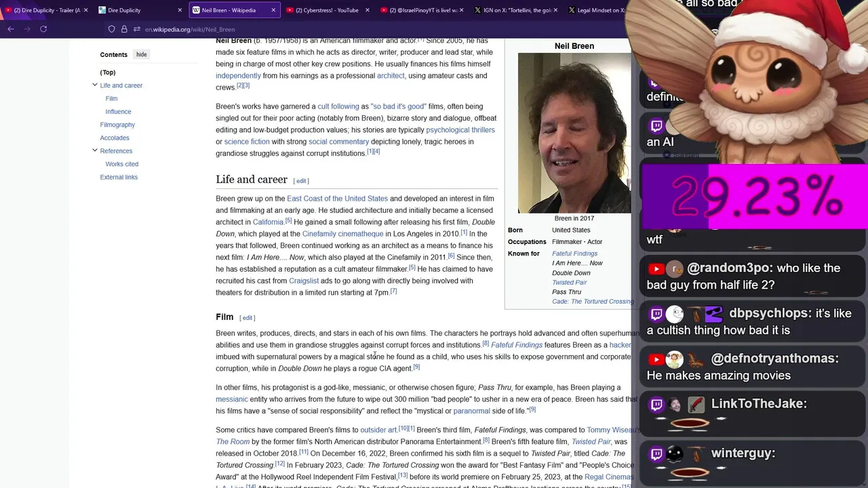The width and height of the screenshot is (868, 488).
Task: Open the 'architect' link
Action: (x=391, y=76)
